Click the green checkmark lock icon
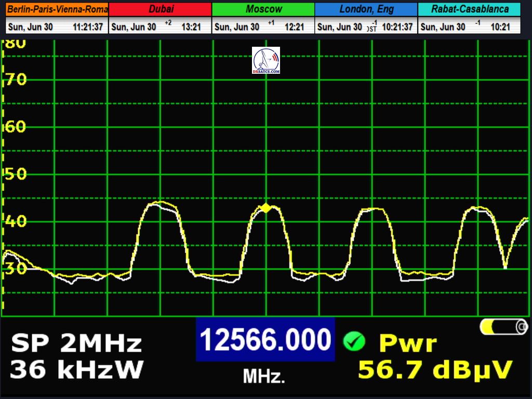 point(354,341)
